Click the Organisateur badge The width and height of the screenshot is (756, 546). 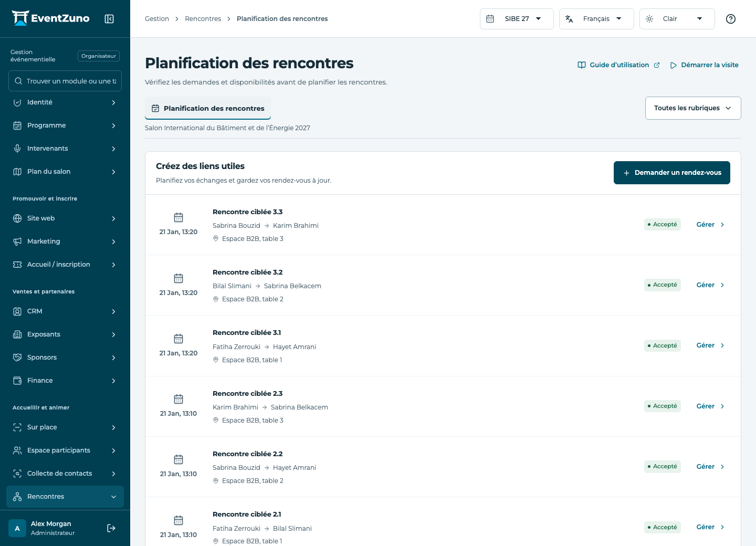(x=99, y=56)
